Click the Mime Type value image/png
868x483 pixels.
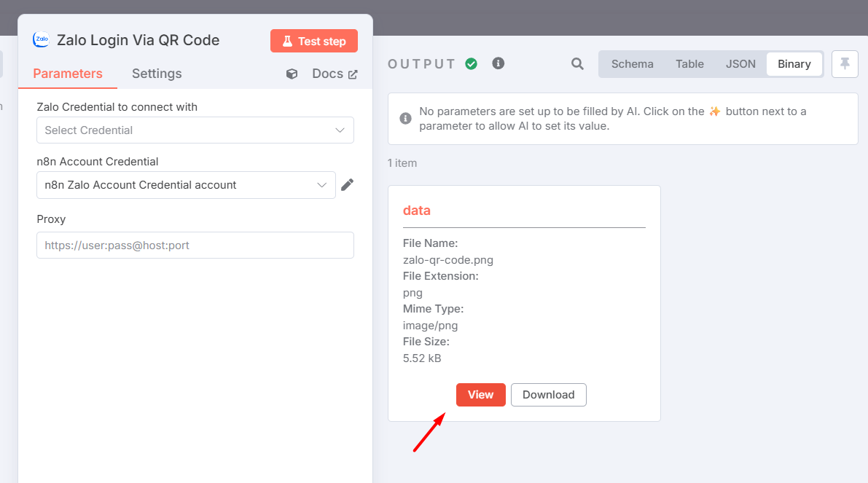(430, 326)
